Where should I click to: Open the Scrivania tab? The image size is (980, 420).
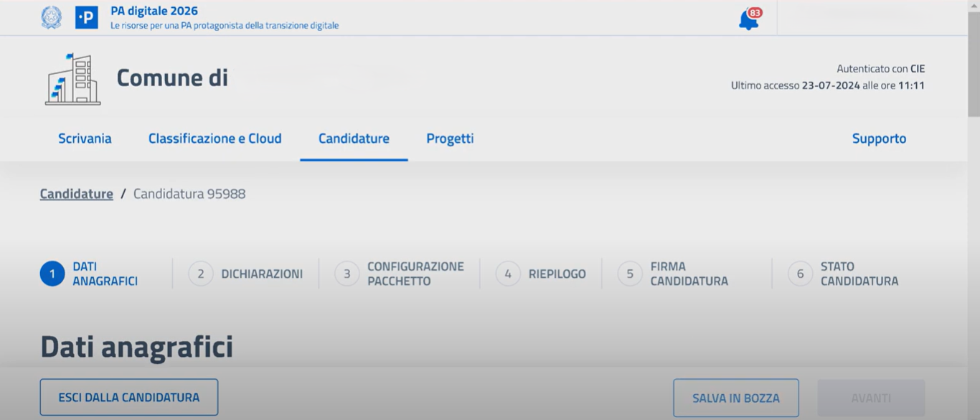85,139
